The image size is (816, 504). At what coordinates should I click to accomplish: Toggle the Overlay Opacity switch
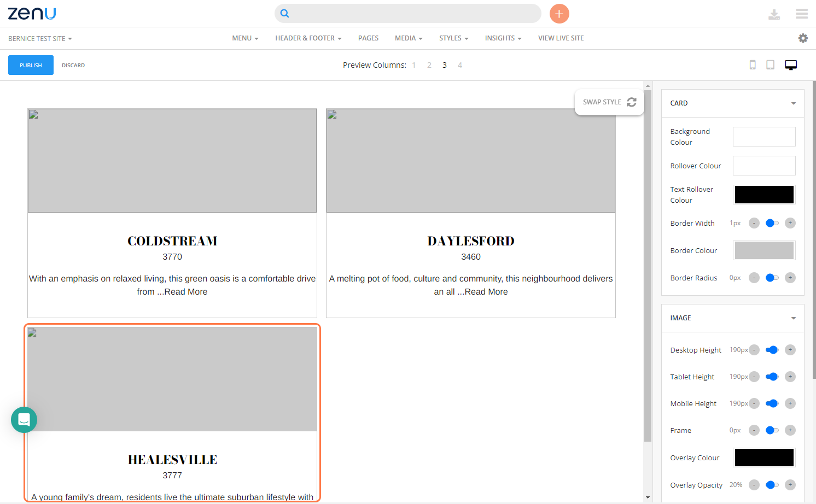(x=772, y=485)
